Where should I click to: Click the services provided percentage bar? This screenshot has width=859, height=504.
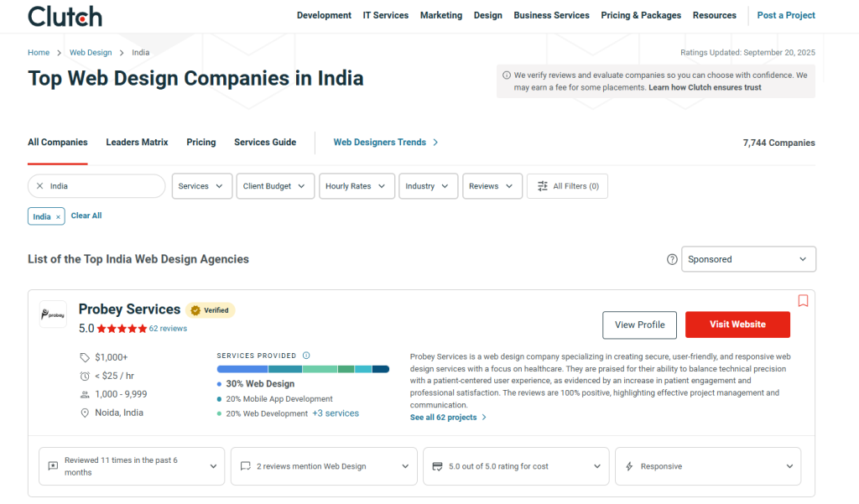(x=303, y=369)
